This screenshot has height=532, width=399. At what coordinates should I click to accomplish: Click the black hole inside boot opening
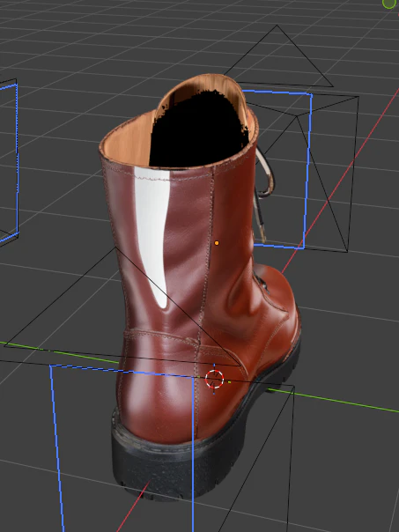[x=200, y=130]
